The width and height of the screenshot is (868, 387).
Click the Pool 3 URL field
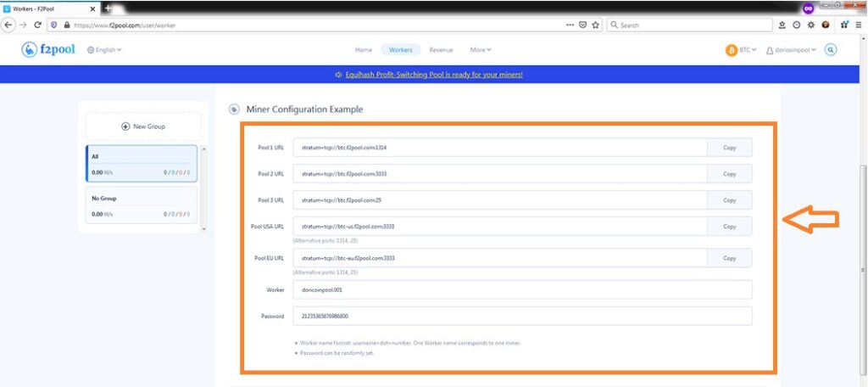coord(500,200)
